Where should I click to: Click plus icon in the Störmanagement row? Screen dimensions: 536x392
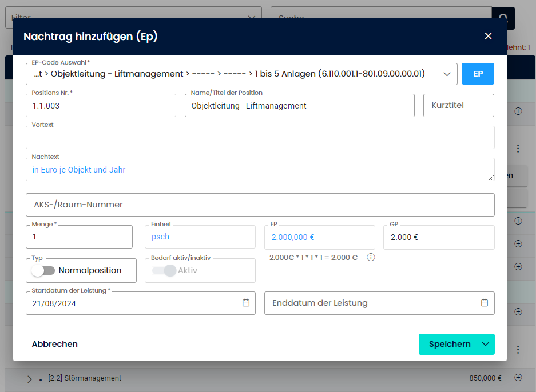518,377
